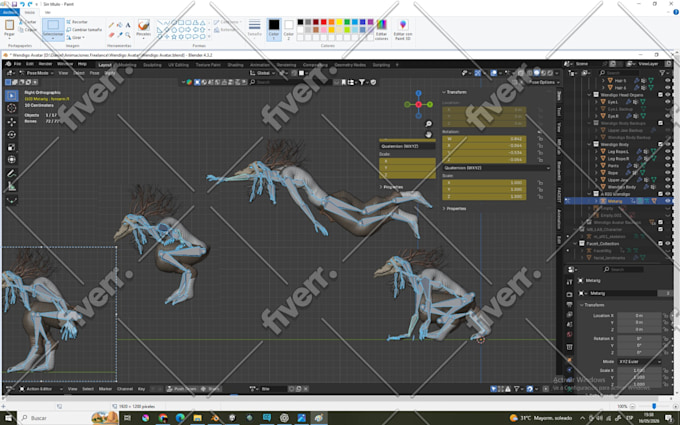The width and height of the screenshot is (680, 425).
Task: Open the Action Editor mode dropdown
Action: click(41, 389)
